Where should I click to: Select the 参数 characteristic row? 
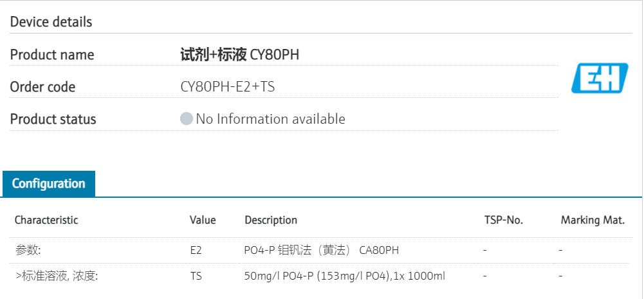(28, 250)
